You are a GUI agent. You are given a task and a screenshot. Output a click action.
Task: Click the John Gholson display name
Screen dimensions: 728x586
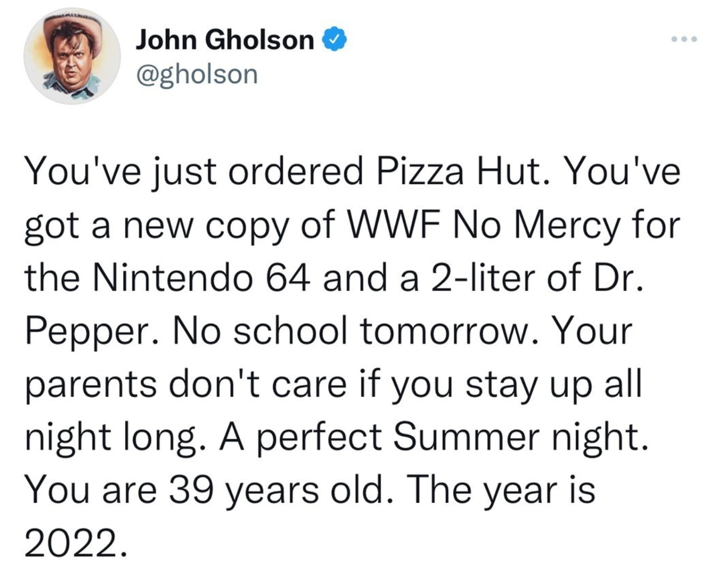coord(226,41)
